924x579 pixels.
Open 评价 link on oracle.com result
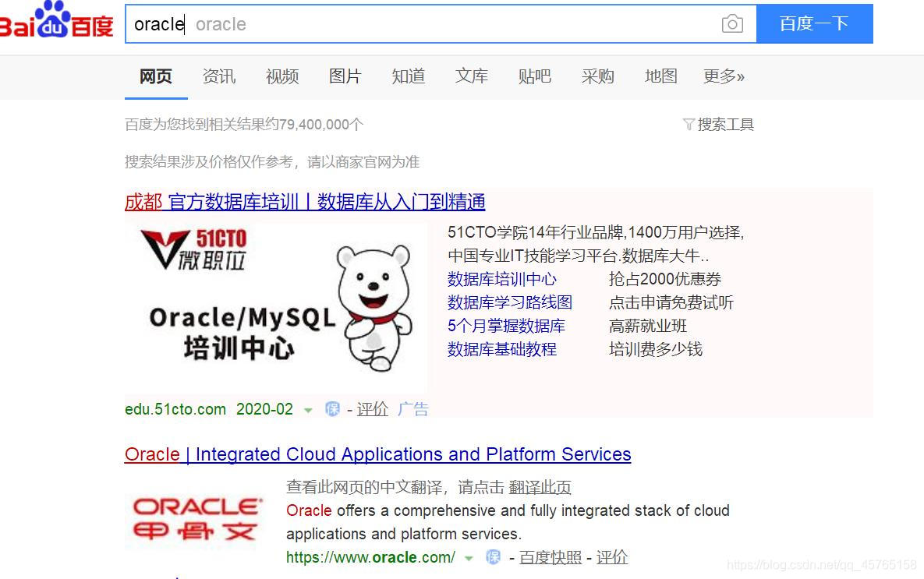coord(611,557)
